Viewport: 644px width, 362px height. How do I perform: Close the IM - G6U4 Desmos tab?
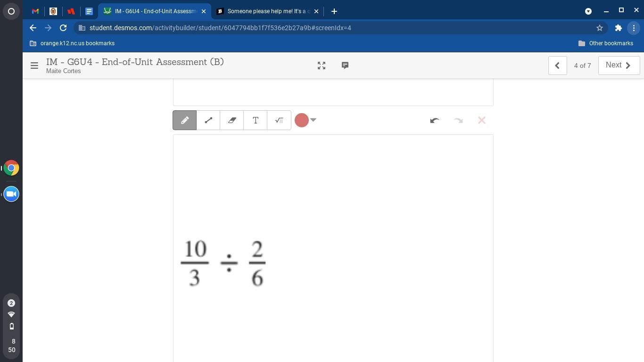pos(204,11)
